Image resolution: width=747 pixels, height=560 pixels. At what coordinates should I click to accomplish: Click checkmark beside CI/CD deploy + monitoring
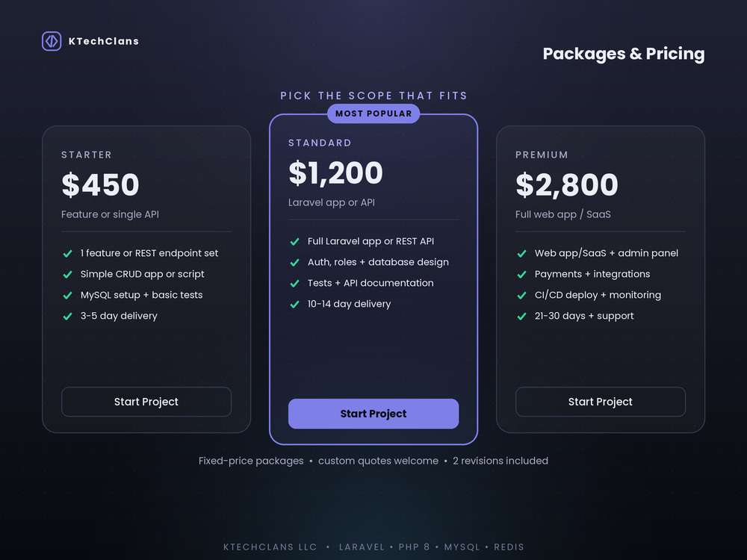point(521,295)
